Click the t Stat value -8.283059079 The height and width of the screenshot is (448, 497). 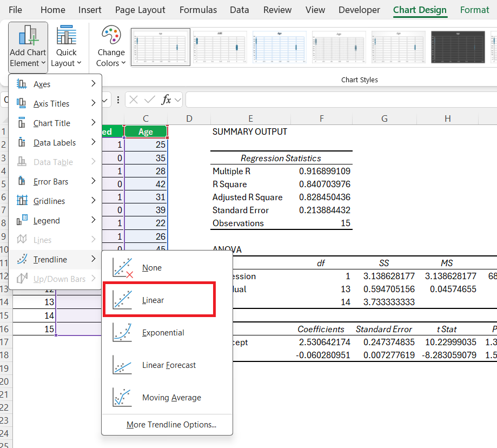(449, 355)
